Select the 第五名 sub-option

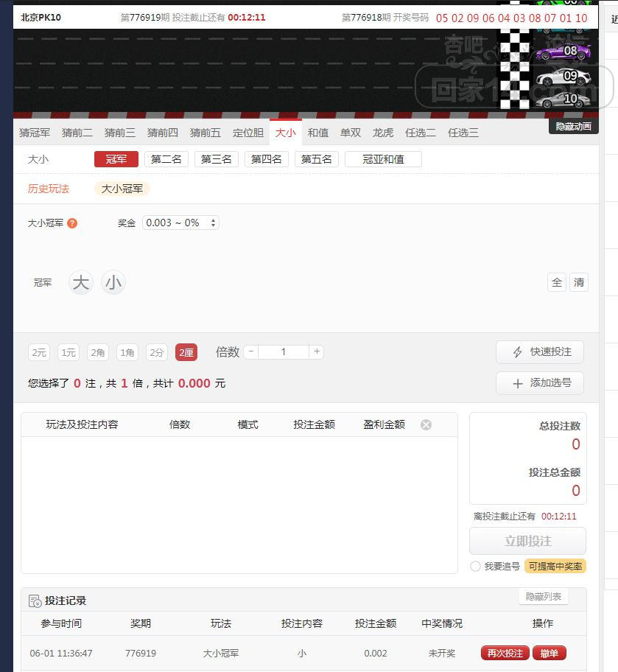click(x=317, y=159)
